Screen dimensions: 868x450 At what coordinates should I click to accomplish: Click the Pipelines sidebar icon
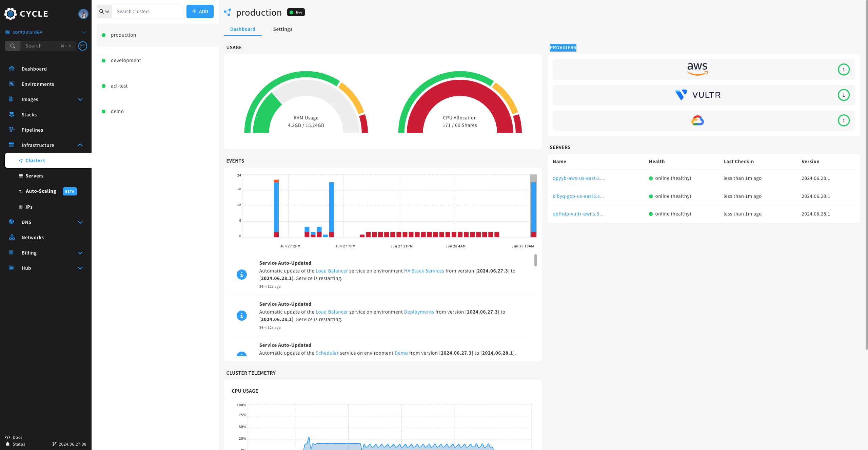click(x=12, y=130)
